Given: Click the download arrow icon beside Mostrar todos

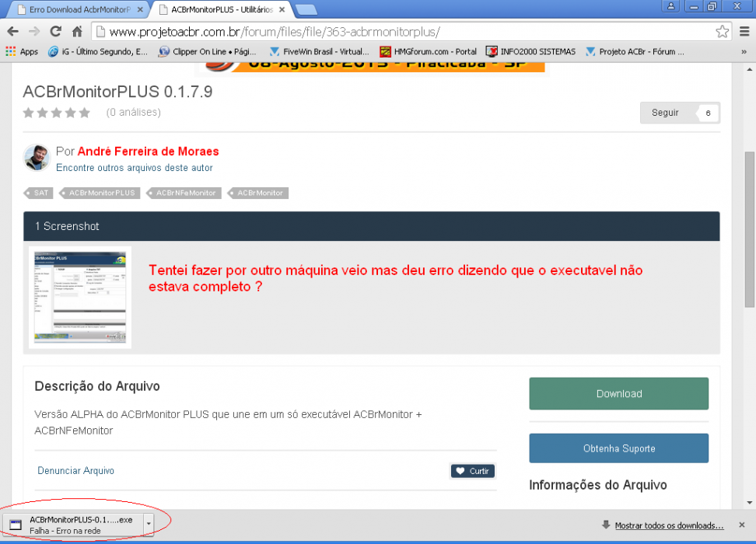Looking at the screenshot, I should pos(606,525).
